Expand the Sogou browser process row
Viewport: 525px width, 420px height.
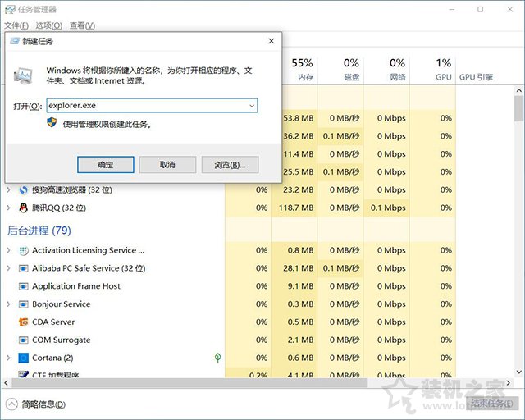[8, 190]
